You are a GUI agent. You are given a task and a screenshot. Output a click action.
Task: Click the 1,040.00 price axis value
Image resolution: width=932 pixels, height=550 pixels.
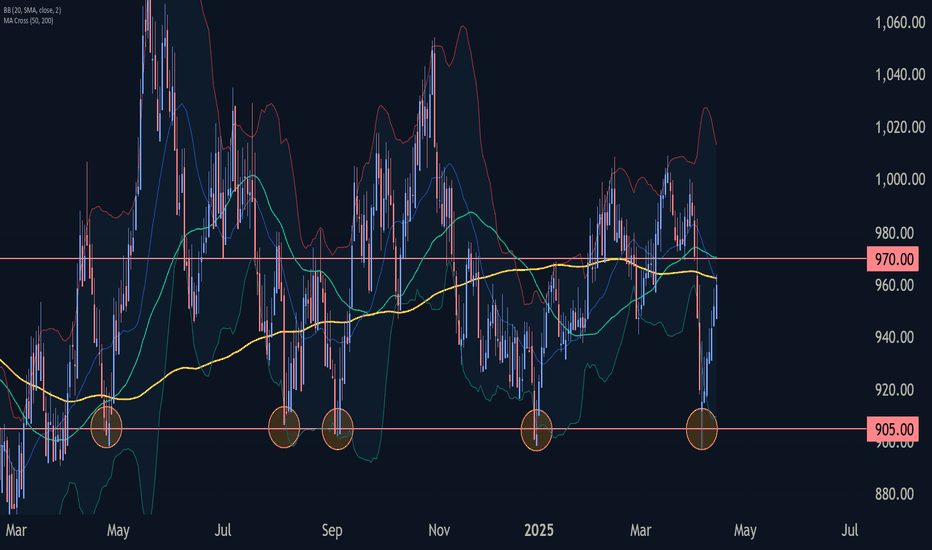(900, 75)
